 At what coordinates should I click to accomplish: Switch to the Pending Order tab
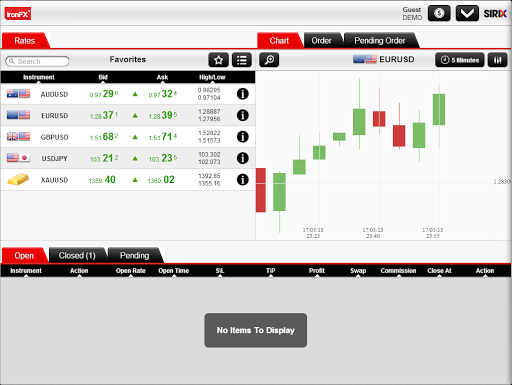[380, 41]
